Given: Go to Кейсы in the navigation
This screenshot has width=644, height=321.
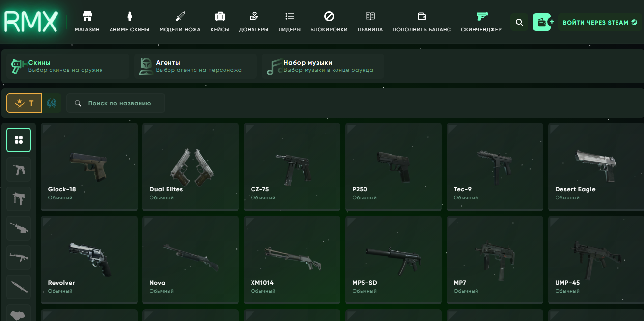Looking at the screenshot, I should [220, 22].
